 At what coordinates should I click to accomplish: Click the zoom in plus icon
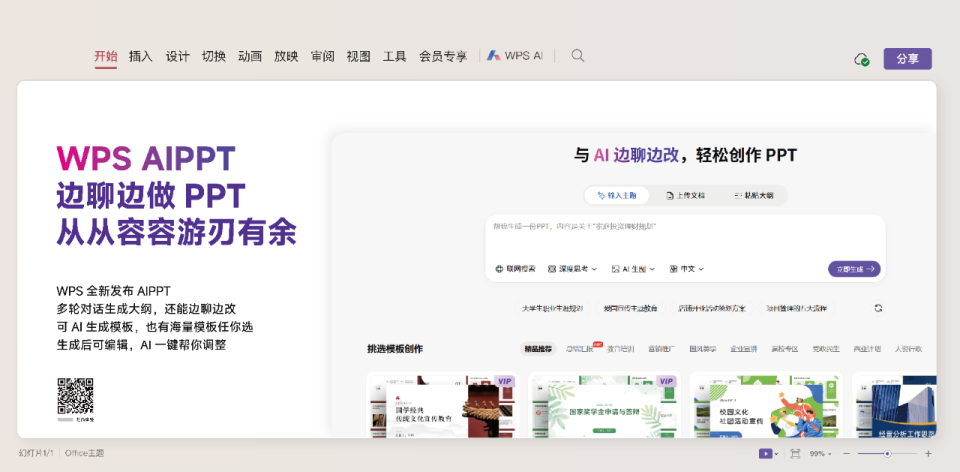pyautogui.click(x=928, y=454)
